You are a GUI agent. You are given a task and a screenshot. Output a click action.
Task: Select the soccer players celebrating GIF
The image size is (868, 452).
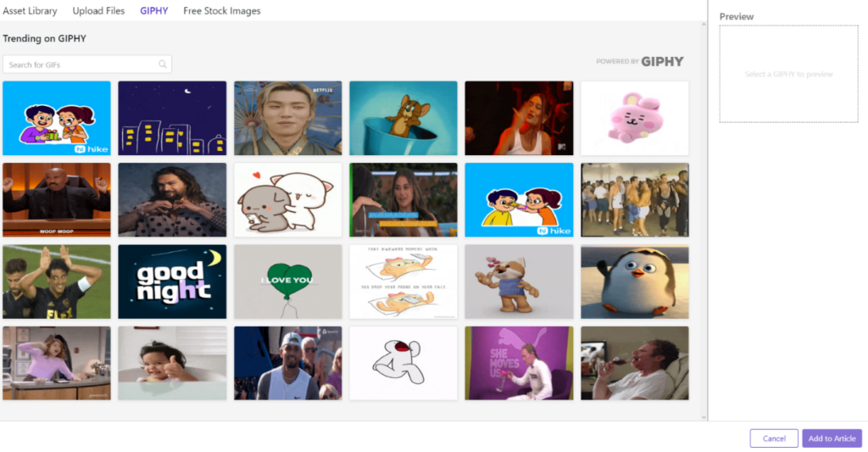point(57,282)
